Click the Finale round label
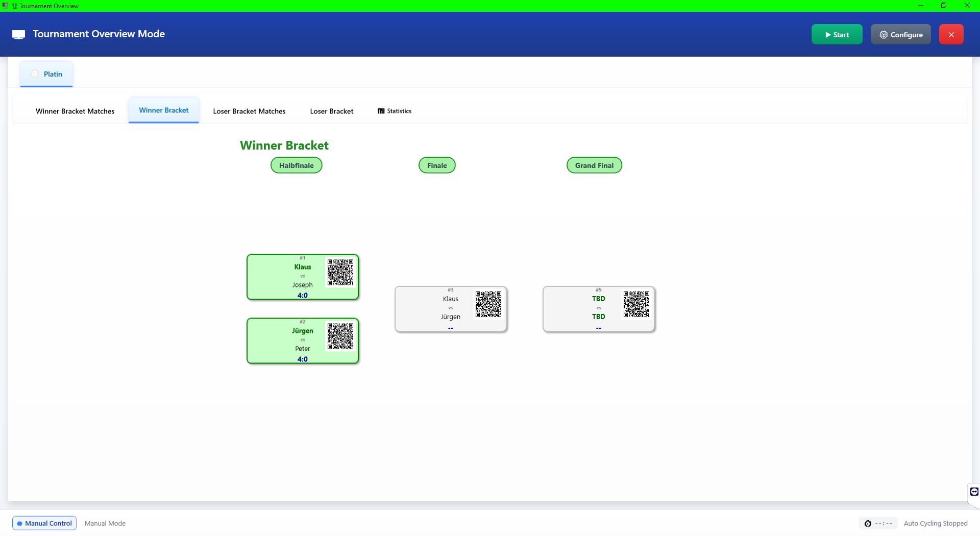 tap(437, 165)
